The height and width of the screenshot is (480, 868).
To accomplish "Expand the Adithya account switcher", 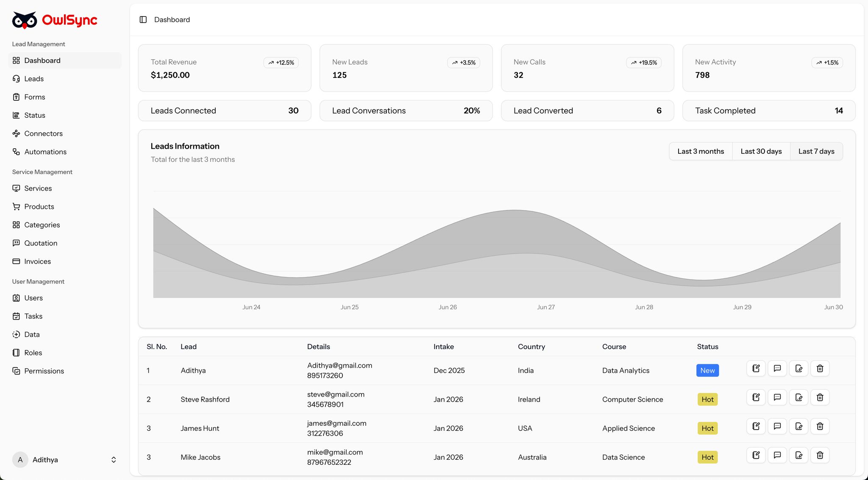I will 113,460.
